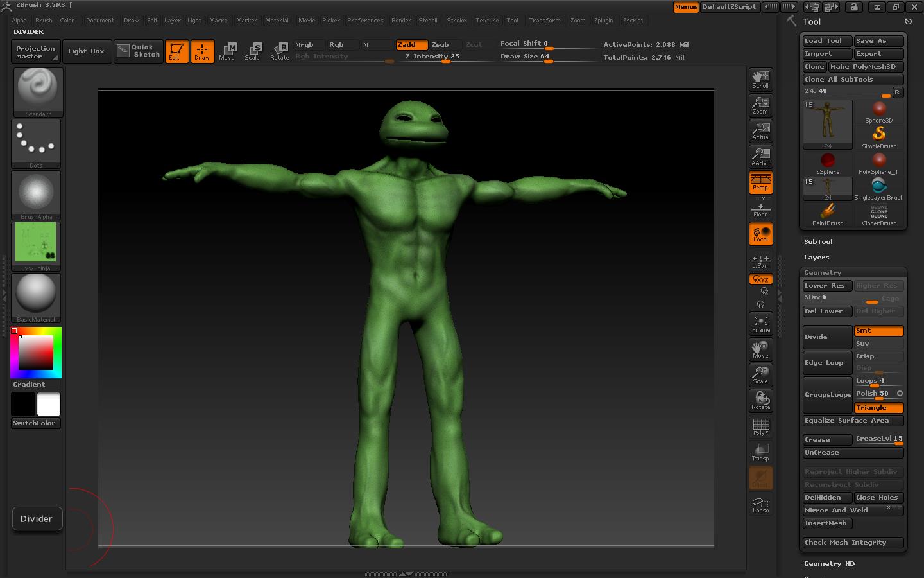Select the ClonerBrush tool
The image size is (924, 578).
click(x=878, y=215)
